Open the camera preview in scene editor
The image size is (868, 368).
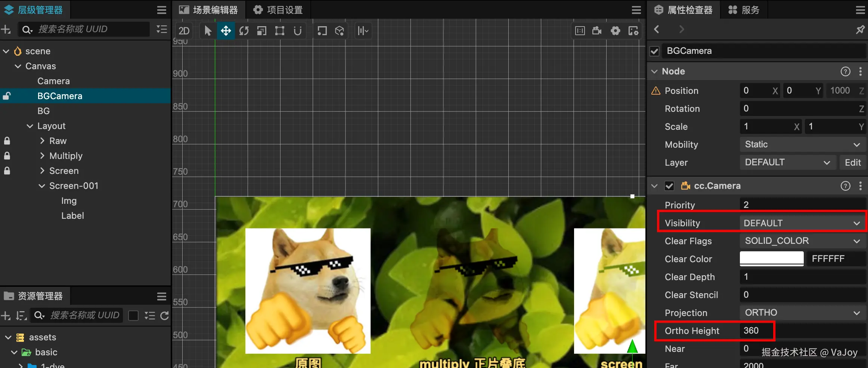(596, 31)
